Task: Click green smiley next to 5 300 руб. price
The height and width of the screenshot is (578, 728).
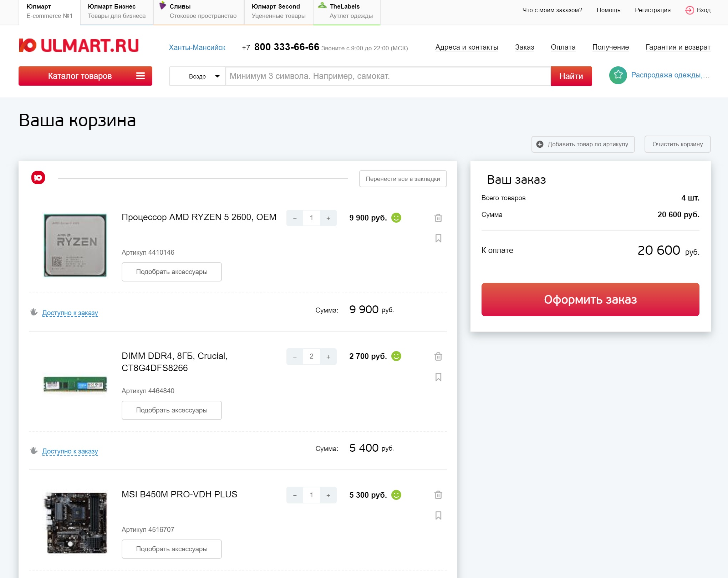Action: point(396,495)
